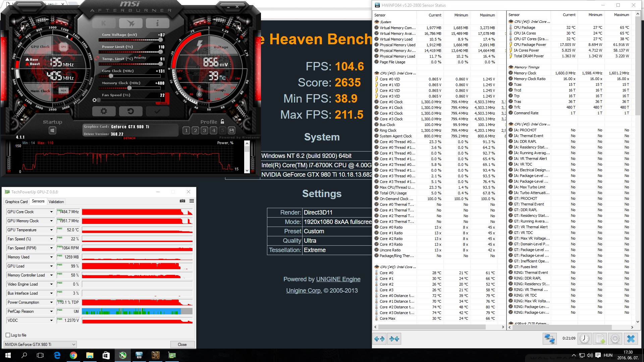Take a GPU-Z screenshot with the camera icon

182,201
